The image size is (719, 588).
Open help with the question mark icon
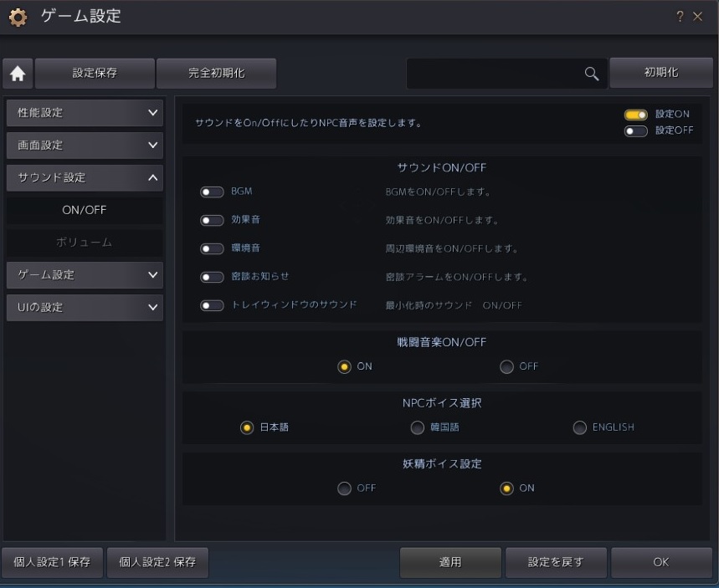click(680, 17)
